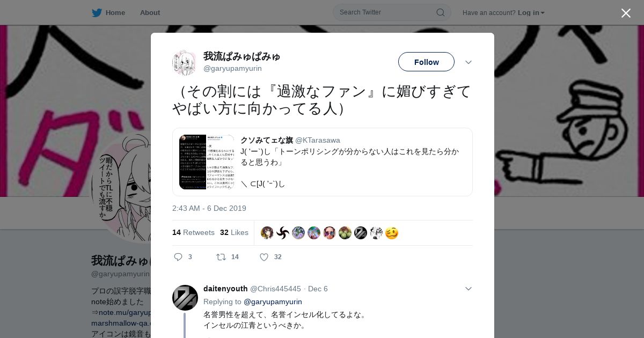Open the Log in dropdown
This screenshot has width=644, height=338.
pos(531,12)
